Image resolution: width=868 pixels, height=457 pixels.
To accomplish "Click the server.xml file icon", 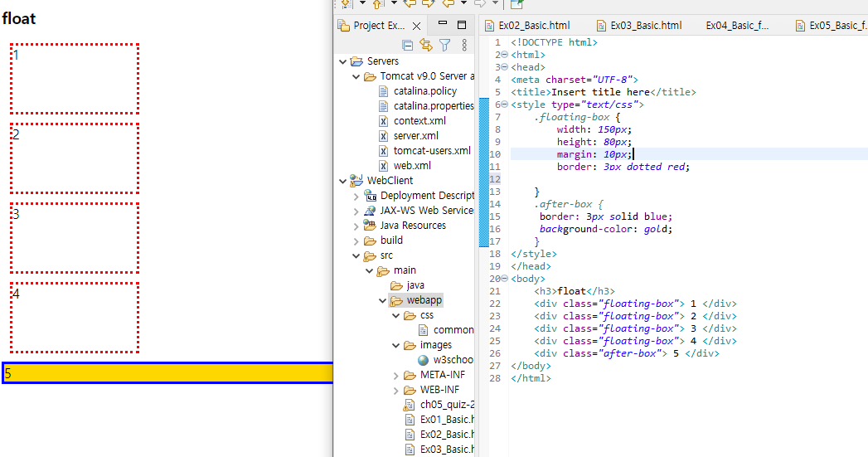I will coord(383,136).
